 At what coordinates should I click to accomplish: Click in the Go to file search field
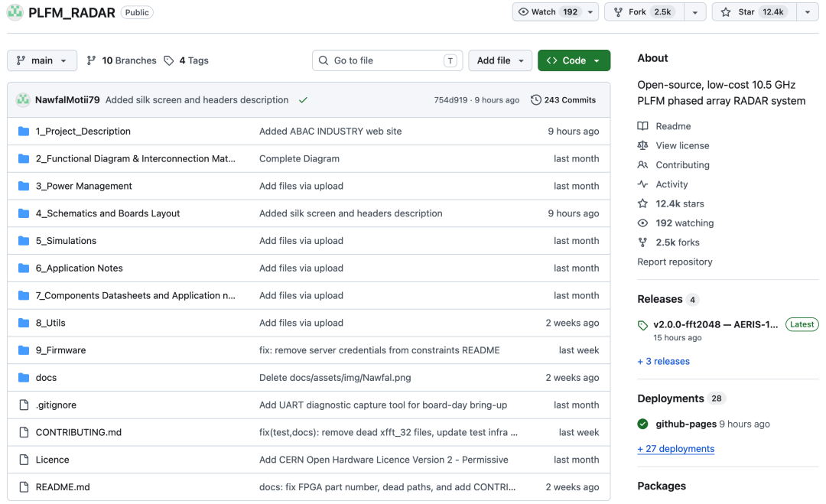[x=387, y=60]
